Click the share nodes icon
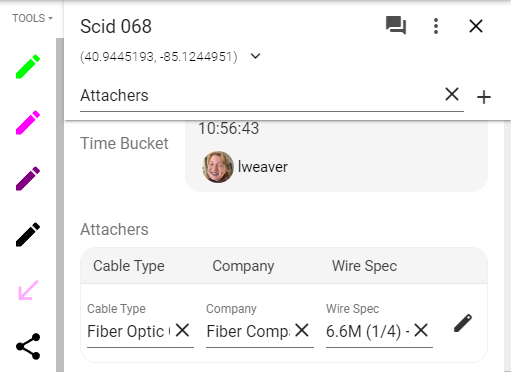 (x=28, y=347)
